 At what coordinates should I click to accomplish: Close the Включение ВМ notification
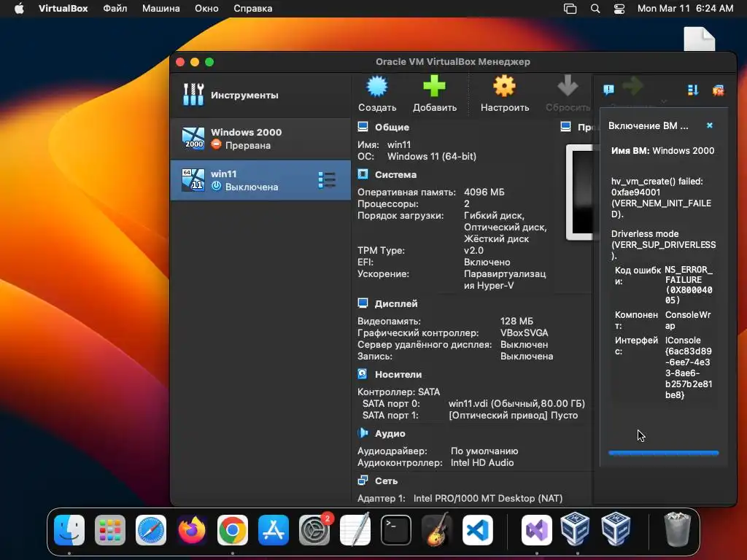coord(709,125)
